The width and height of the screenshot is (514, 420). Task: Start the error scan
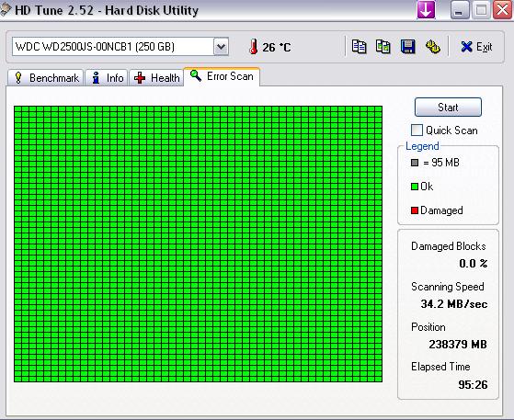(x=448, y=108)
